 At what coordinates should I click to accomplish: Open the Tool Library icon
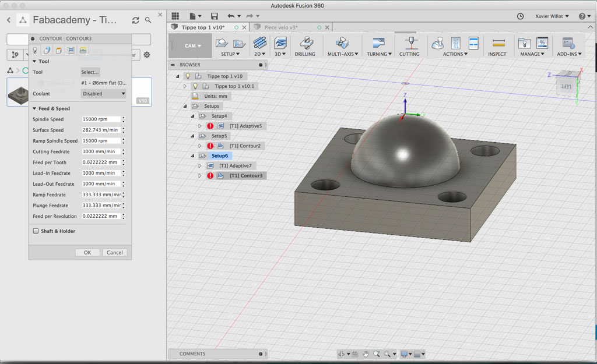(525, 43)
